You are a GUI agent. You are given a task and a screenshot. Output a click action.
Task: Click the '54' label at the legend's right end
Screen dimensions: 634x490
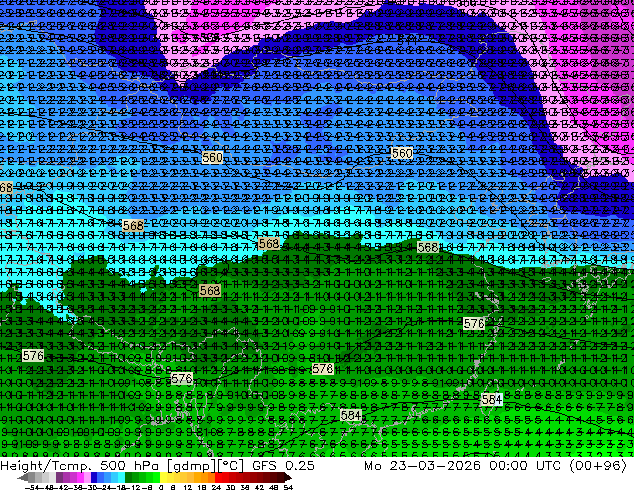click(288, 487)
